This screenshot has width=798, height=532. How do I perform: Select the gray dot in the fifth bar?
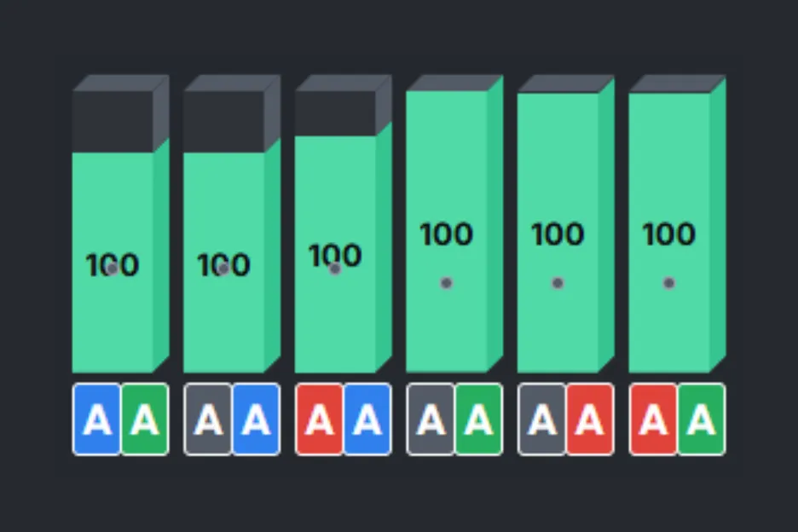point(558,283)
